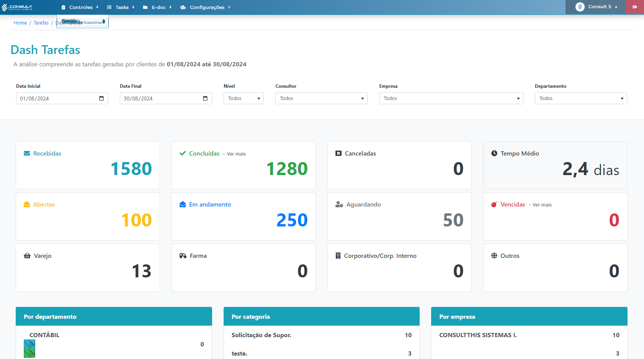Click the Aguardando value 50

[453, 220]
